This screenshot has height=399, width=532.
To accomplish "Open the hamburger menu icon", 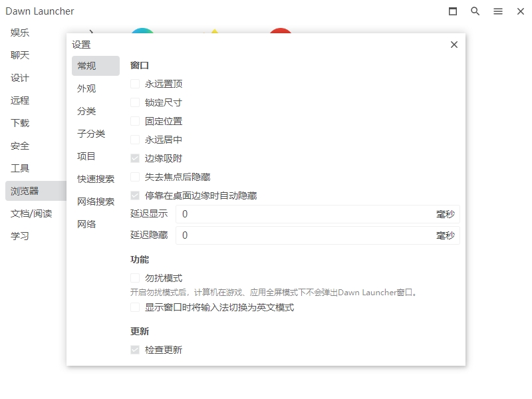I will coord(498,11).
